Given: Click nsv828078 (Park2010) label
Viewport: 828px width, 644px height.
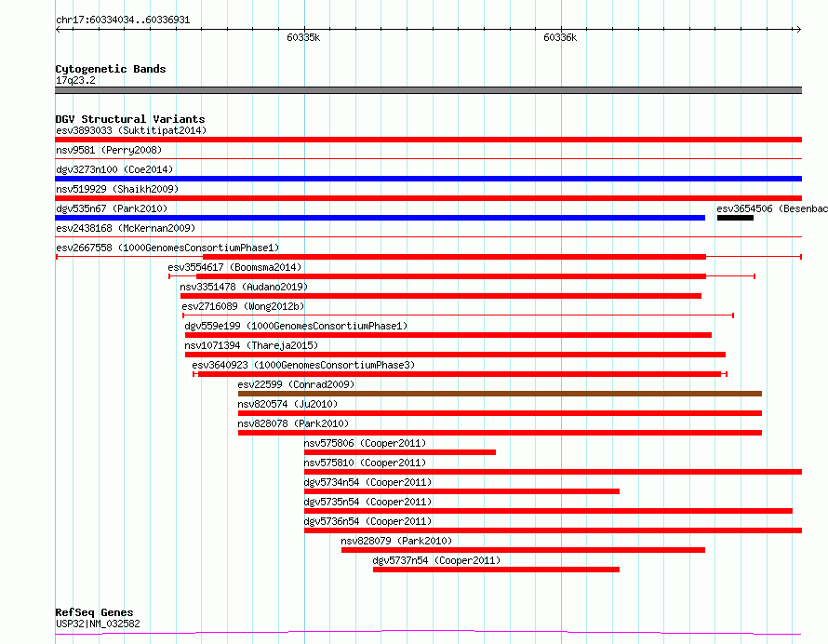Looking at the screenshot, I should coord(293,423).
